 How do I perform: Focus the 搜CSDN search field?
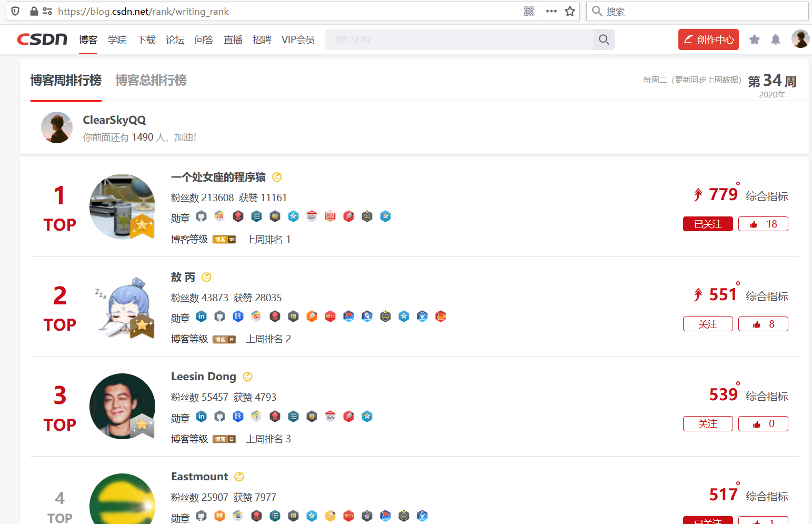click(x=459, y=39)
